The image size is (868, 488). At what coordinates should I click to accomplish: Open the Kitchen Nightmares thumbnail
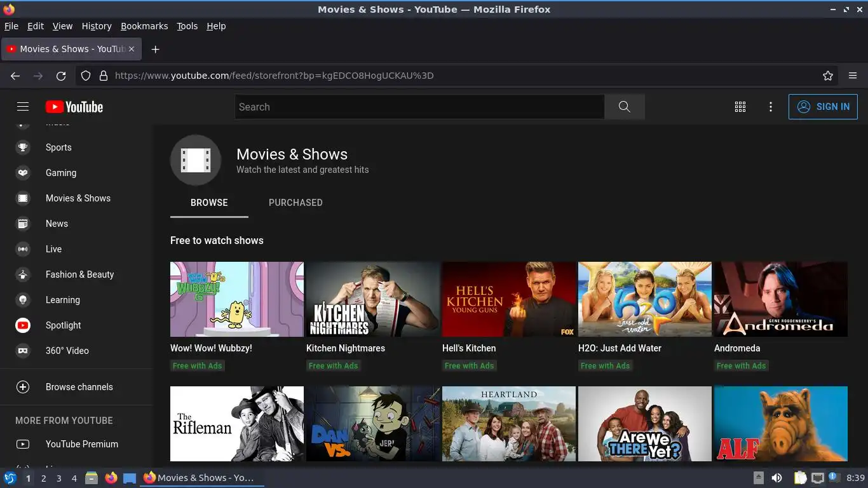coord(373,299)
